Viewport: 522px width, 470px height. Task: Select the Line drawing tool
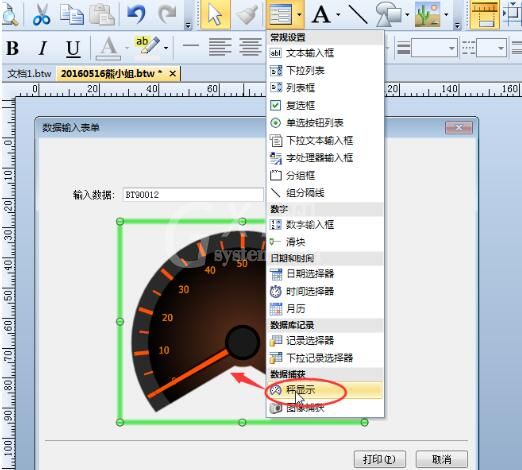(358, 15)
